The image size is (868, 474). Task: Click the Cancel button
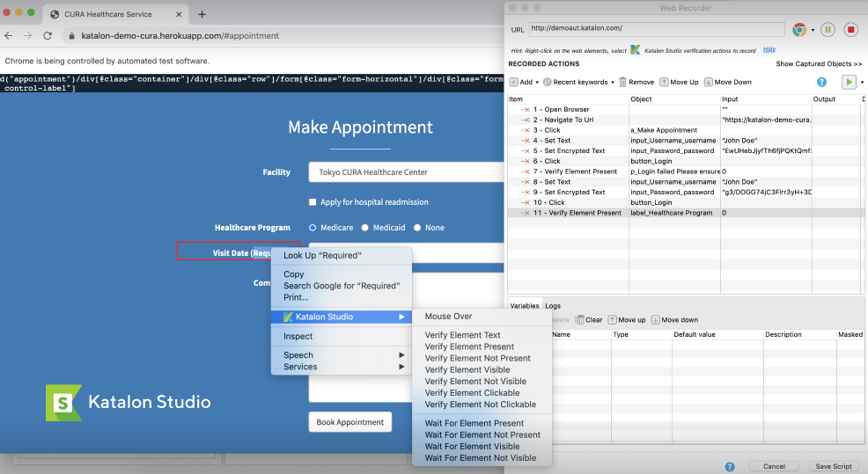tap(774, 466)
